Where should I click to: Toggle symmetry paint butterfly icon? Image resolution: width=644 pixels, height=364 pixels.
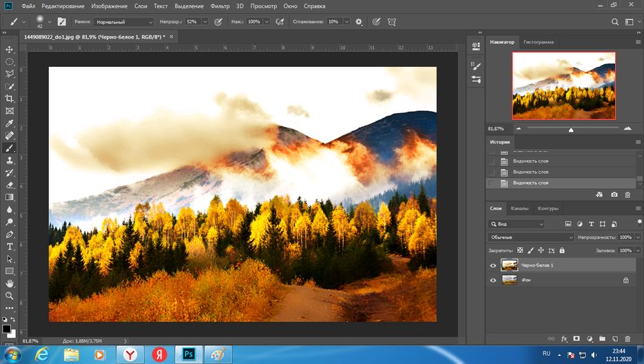392,22
